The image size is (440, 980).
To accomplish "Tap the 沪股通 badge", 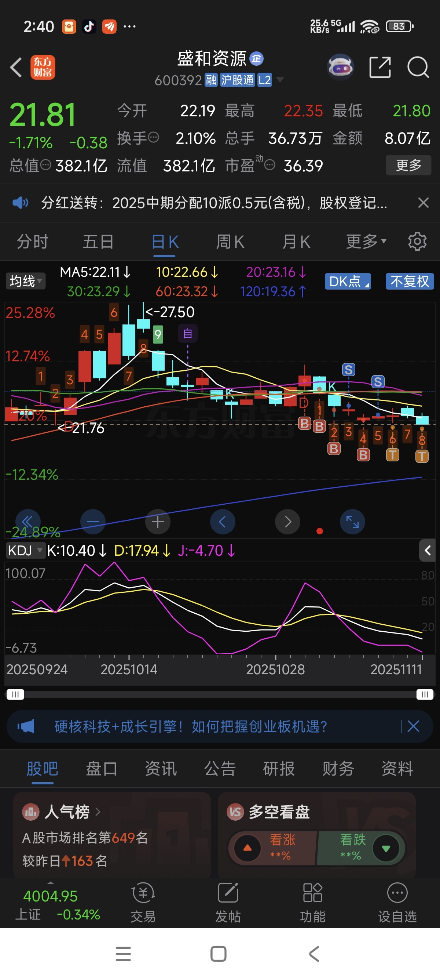I will click(x=238, y=80).
